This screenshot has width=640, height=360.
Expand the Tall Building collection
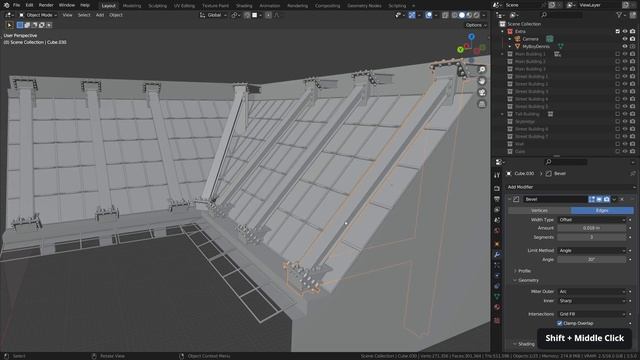(502, 114)
